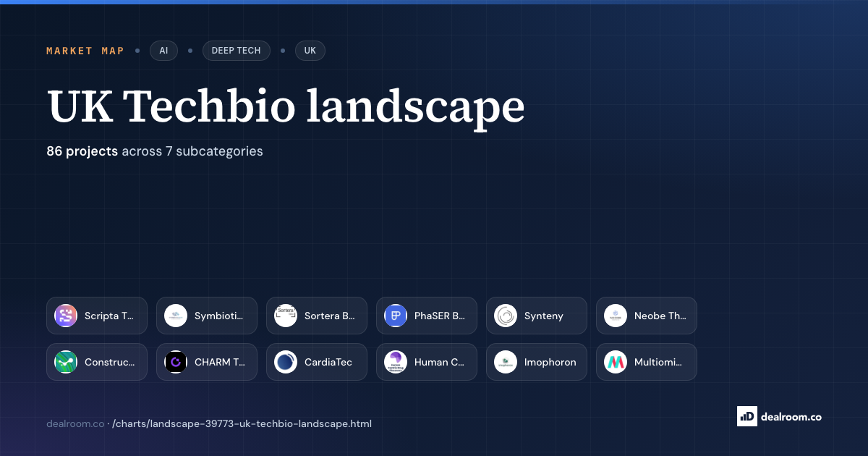This screenshot has height=456, width=868.
Task: Click the CHARM T… black logo icon
Action: pyautogui.click(x=176, y=362)
